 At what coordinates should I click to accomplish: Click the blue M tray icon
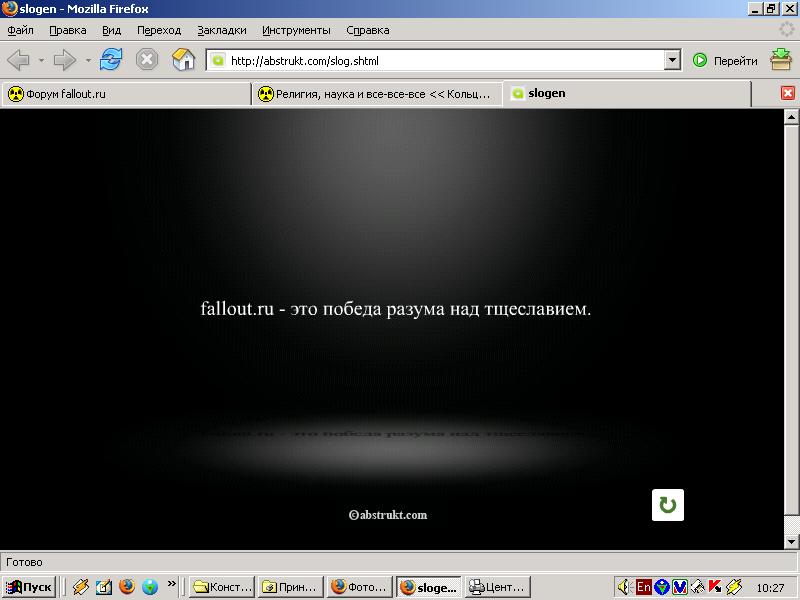(680, 587)
